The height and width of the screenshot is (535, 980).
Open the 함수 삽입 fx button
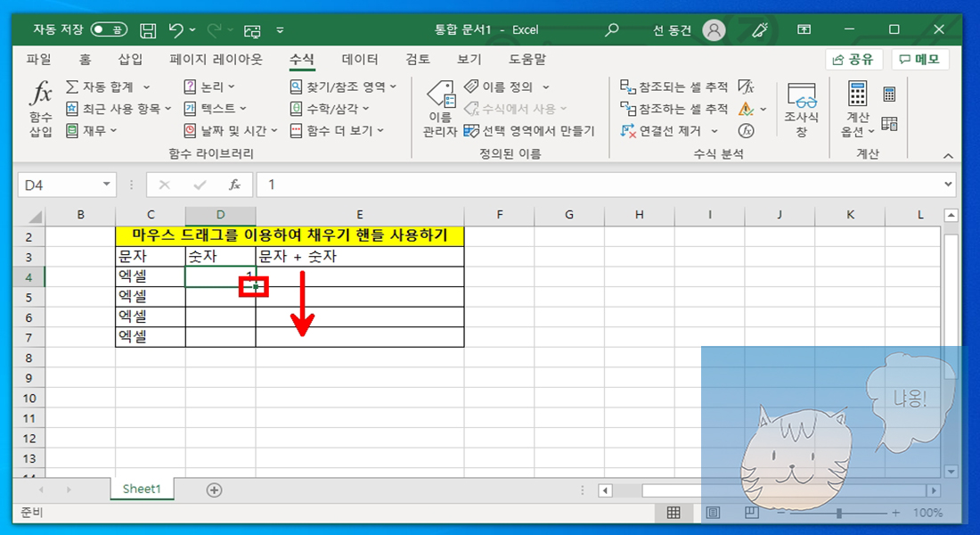tap(41, 109)
